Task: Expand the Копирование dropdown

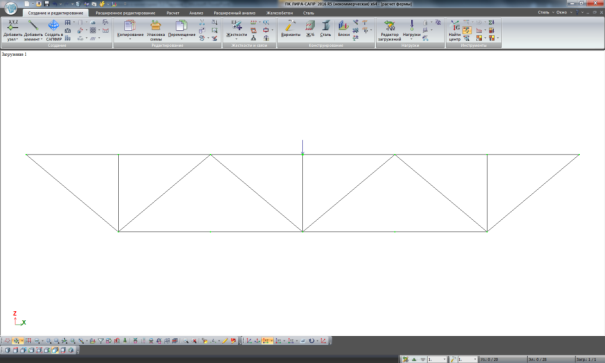Action: (130, 39)
